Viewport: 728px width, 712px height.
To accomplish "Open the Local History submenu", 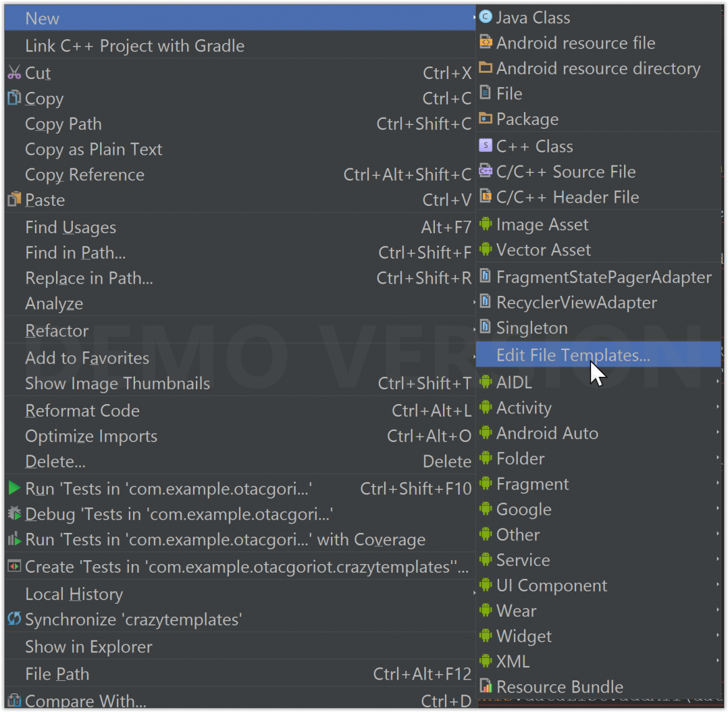I will click(x=240, y=594).
